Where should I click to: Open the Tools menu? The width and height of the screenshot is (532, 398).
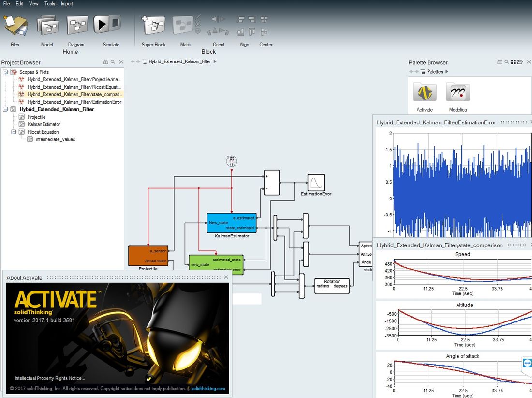[50, 4]
